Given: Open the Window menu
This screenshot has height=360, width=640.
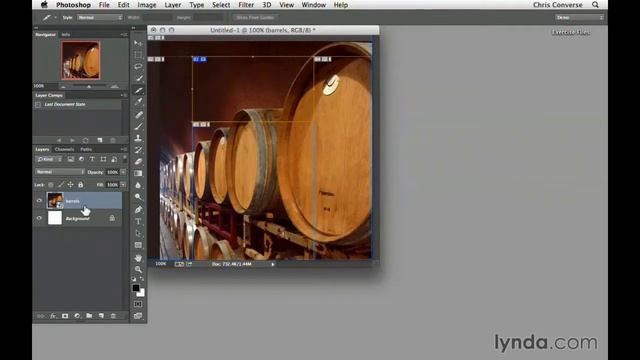Looking at the screenshot, I should click(x=313, y=5).
